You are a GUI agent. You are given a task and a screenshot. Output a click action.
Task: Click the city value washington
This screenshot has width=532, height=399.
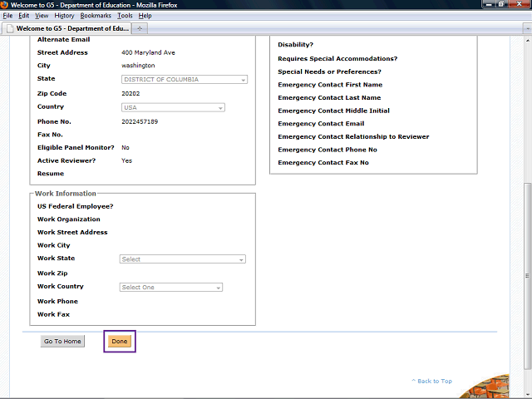(x=138, y=66)
